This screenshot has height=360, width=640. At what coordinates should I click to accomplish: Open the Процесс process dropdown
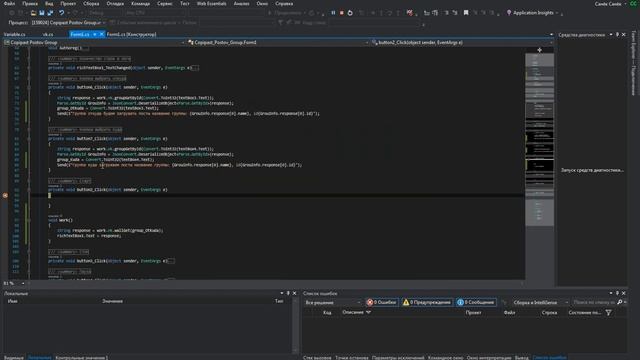(x=68, y=23)
